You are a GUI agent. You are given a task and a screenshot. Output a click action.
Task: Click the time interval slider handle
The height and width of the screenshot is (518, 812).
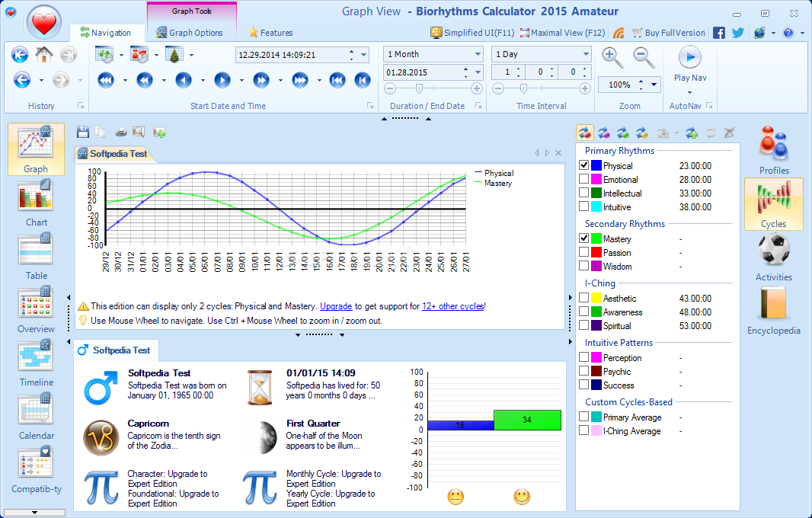[523, 88]
